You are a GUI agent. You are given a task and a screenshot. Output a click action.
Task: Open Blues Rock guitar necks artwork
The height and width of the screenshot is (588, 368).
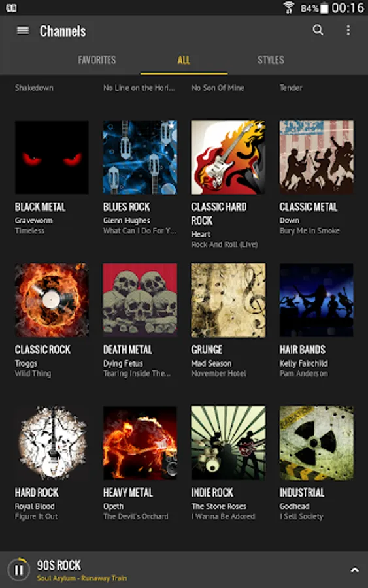tap(140, 157)
